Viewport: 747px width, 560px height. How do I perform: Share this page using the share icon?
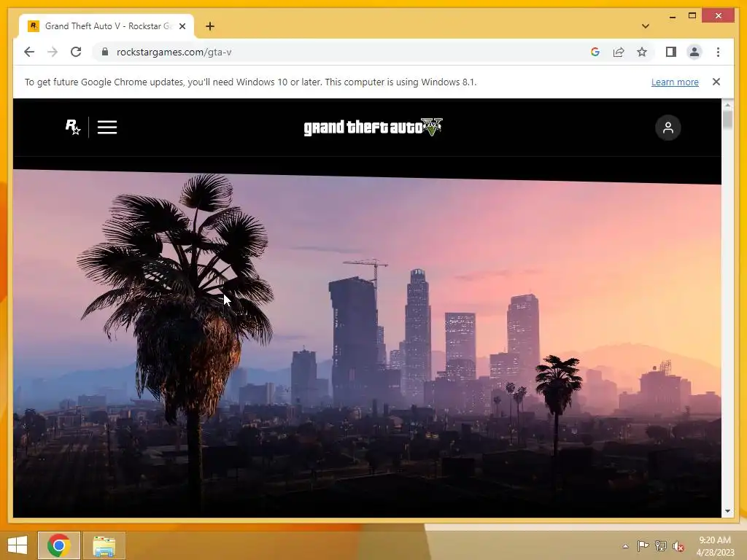click(x=619, y=52)
